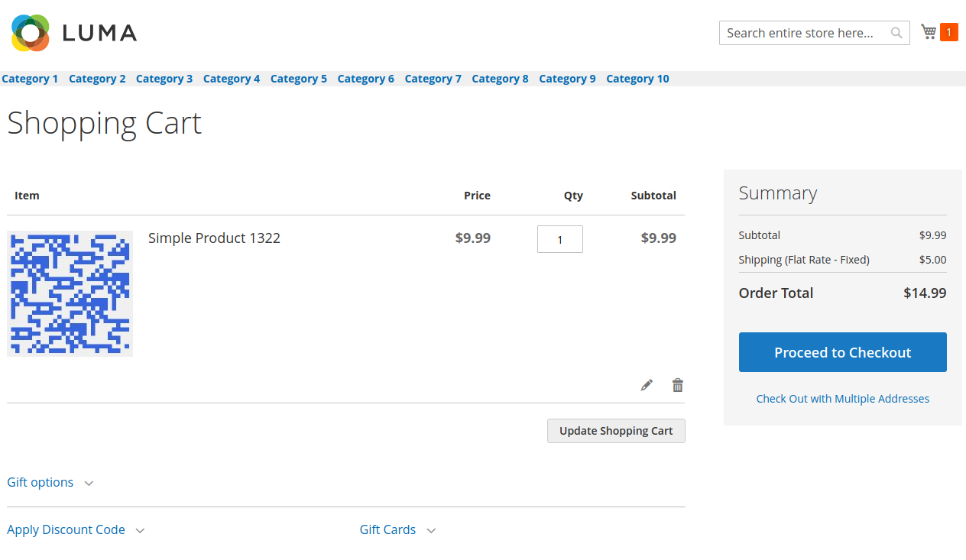Screen dimensions: 966x560
Task: Click the Order Total amount $14.99
Action: 925,293
